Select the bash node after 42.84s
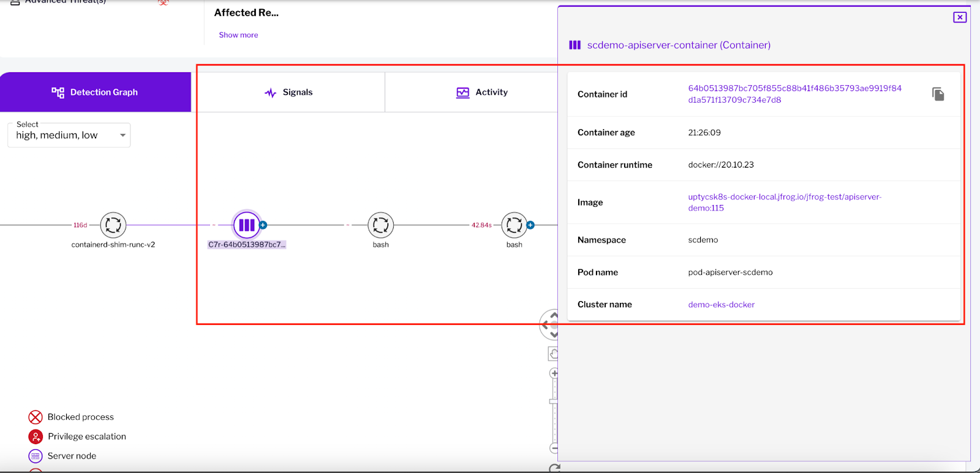The width and height of the screenshot is (980, 473). click(514, 225)
